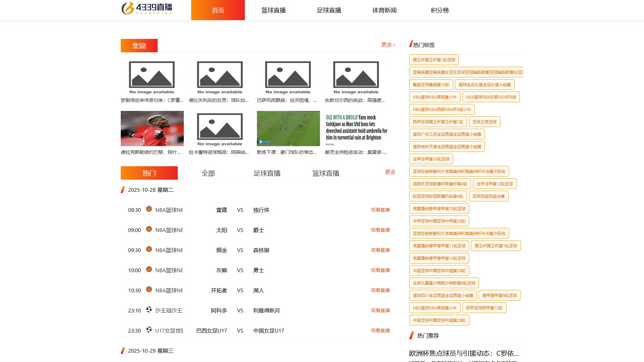Select the 足球直播 tab in match list

point(267,173)
